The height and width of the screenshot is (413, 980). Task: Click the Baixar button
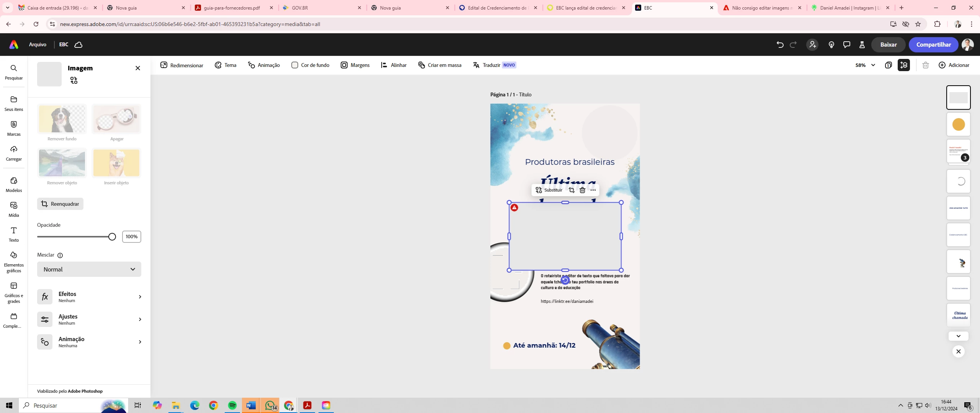(x=888, y=45)
